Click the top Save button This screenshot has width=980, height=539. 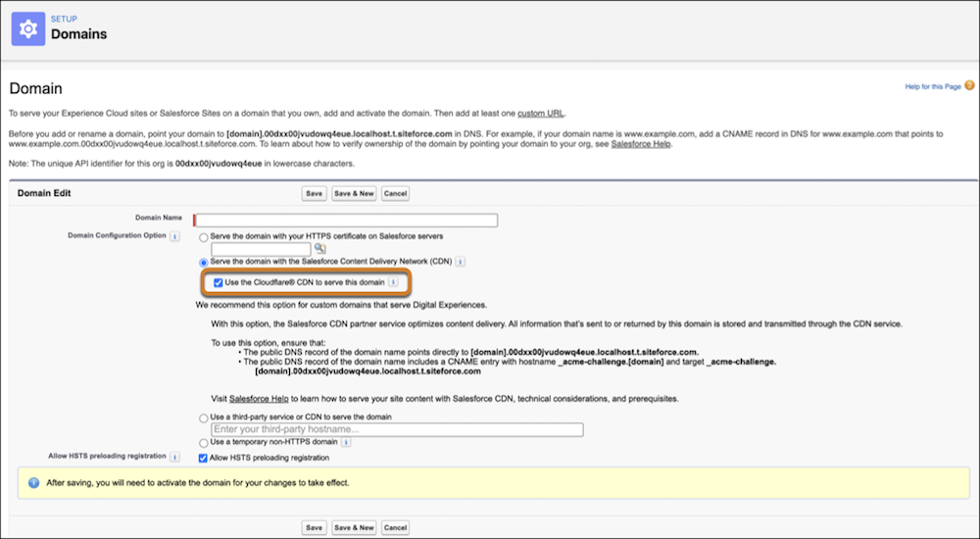[314, 194]
